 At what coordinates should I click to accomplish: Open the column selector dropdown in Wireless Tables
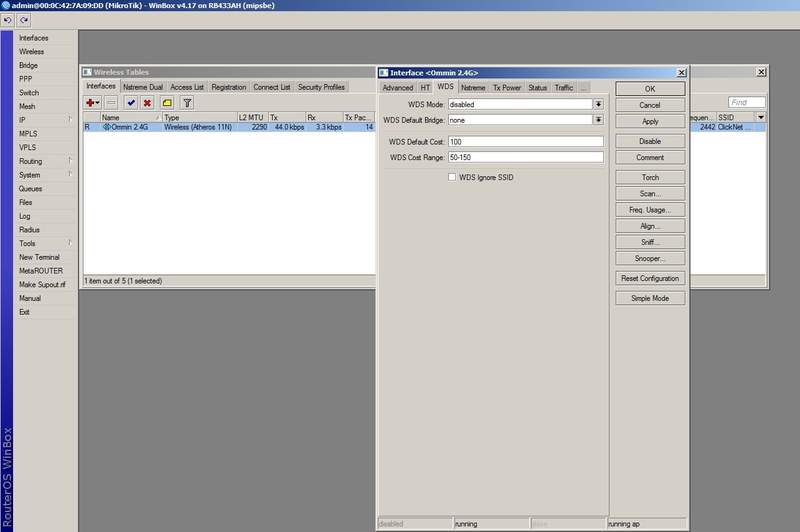761,117
